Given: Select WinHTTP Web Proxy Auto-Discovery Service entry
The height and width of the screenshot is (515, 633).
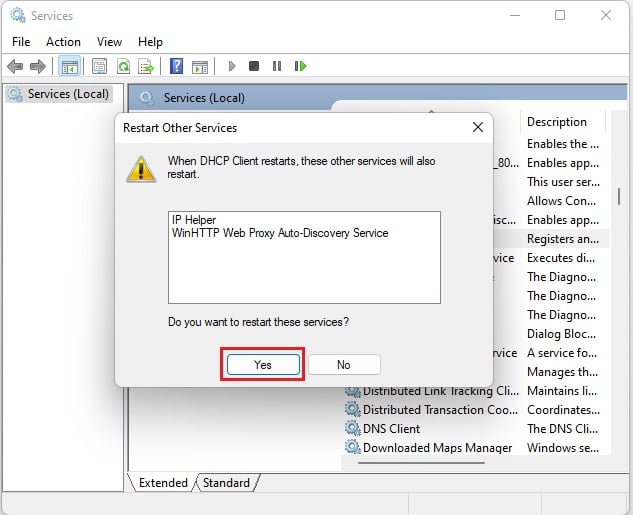Looking at the screenshot, I should tap(280, 233).
